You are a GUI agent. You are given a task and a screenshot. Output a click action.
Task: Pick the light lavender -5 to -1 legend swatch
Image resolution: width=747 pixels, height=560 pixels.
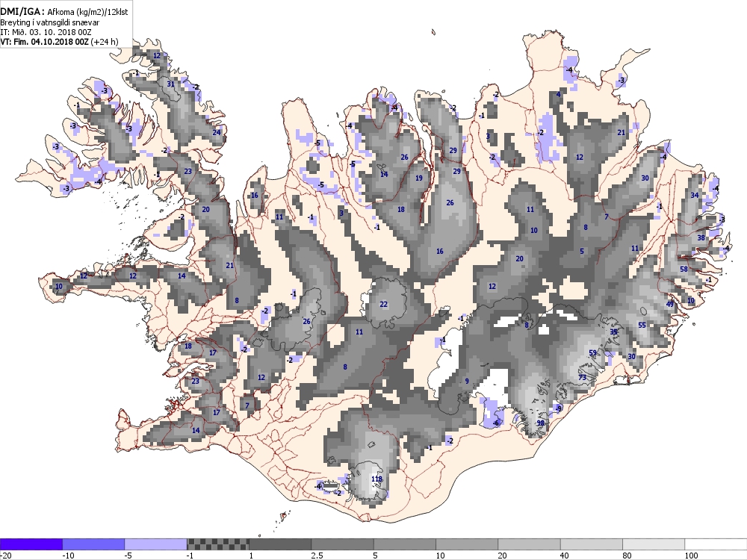tap(156, 544)
